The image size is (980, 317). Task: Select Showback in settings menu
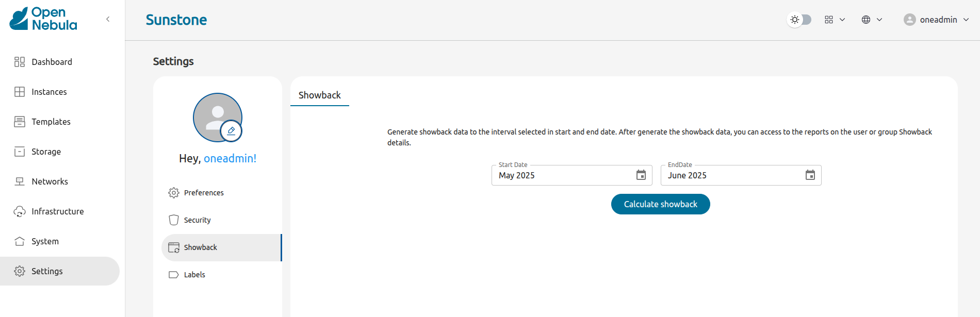point(222,247)
